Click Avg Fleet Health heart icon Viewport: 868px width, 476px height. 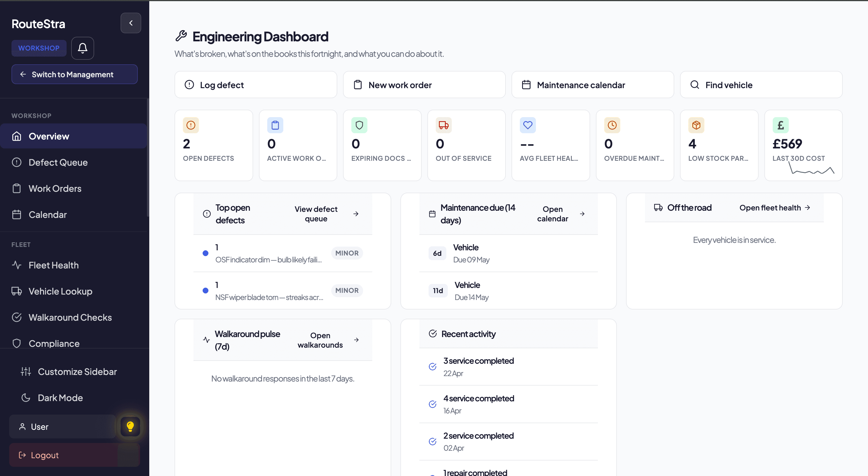click(x=528, y=125)
